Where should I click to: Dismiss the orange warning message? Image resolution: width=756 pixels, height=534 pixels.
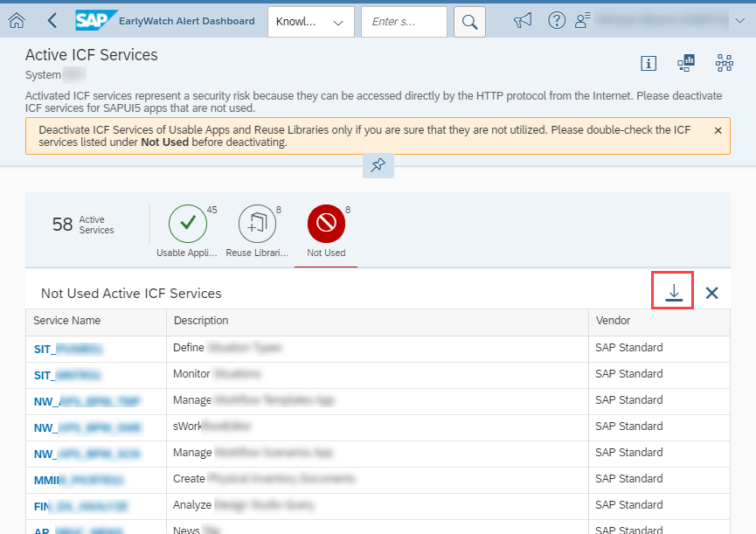coord(718,130)
